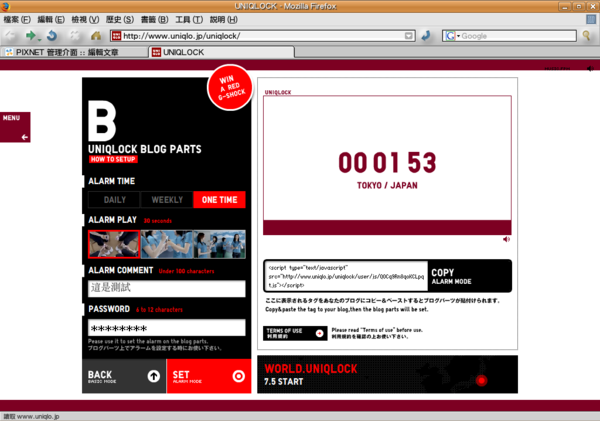Toggle the top-right page sound icon

click(590, 69)
